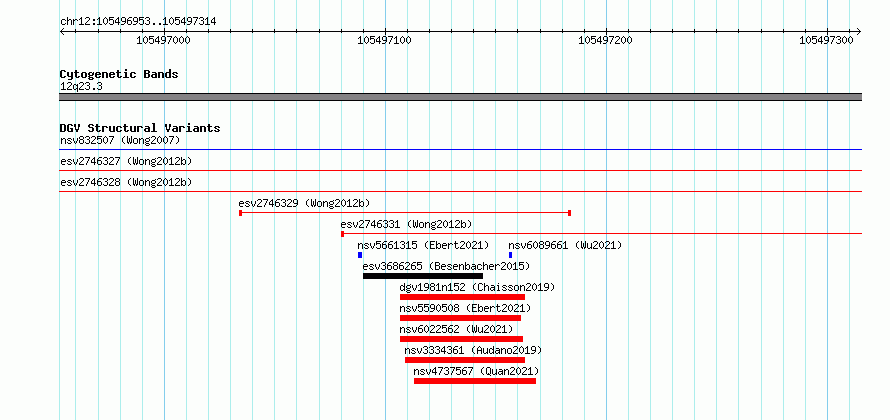Click the small blue nsv5661315 marker

360,255
